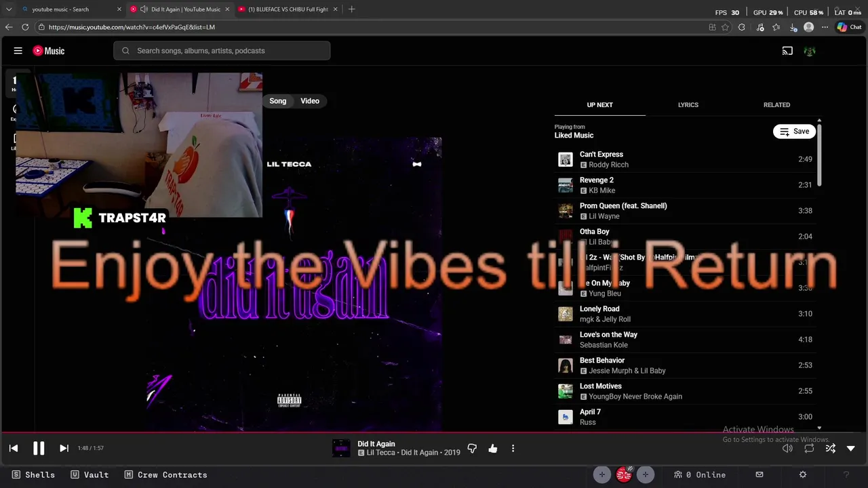Play Lonely Road by mgk & Jelly Roll
868x488 pixels.
click(685, 314)
